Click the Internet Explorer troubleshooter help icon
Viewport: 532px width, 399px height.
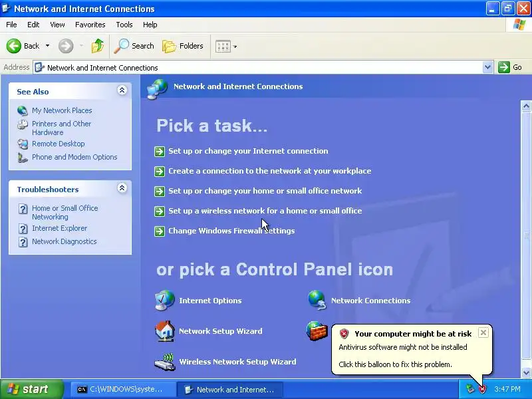click(x=23, y=229)
